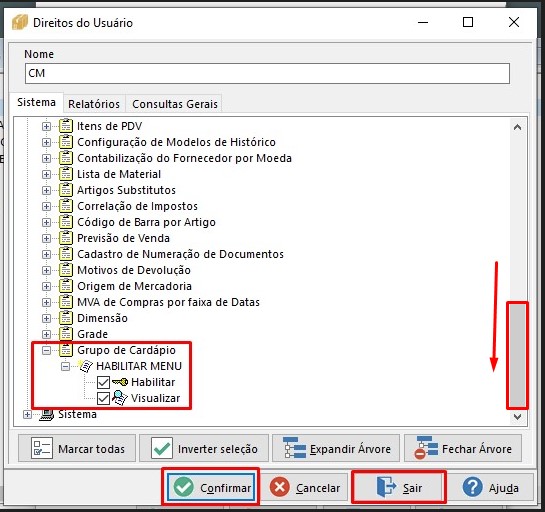This screenshot has width=545, height=512.
Task: Click the Grupo de Cardápio document icon
Action: point(66,350)
